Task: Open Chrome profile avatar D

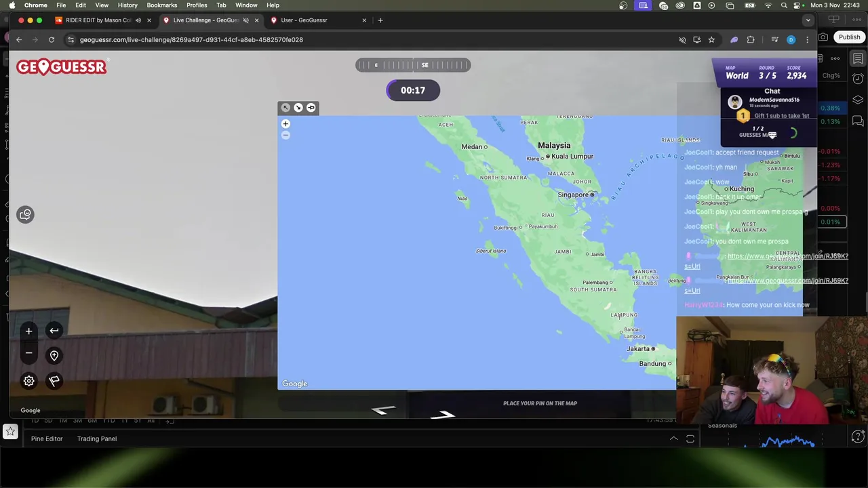Action: pyautogui.click(x=791, y=40)
